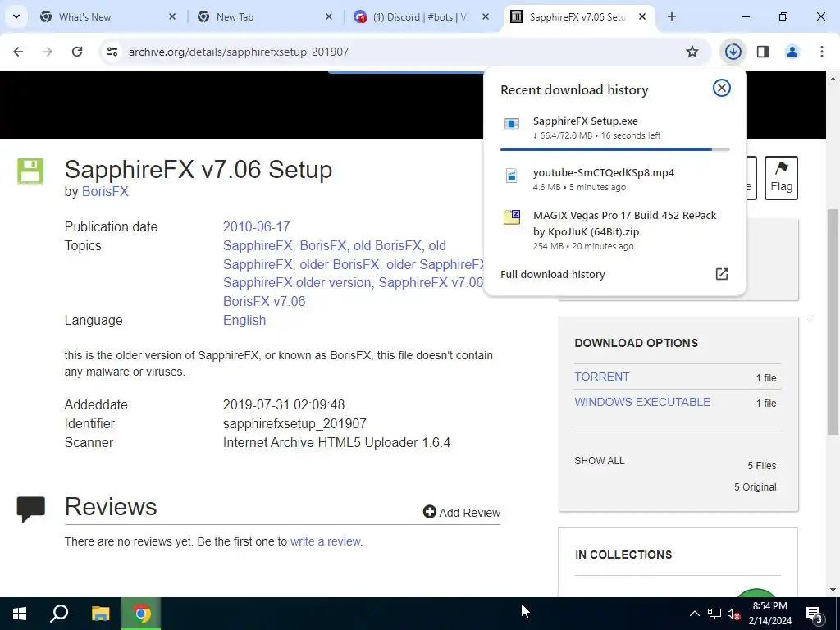Viewport: 840px width, 630px height.
Task: Open the 2010-06-17 publication date link
Action: [256, 226]
